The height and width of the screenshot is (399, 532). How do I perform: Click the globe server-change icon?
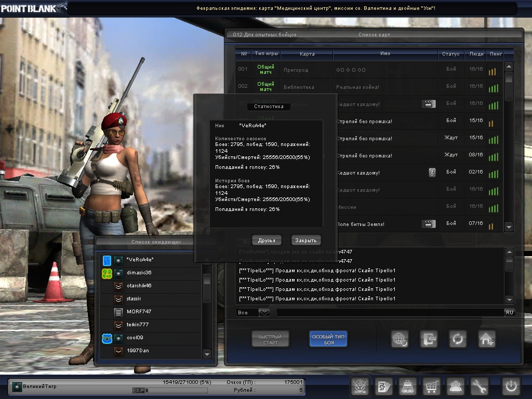[400, 339]
